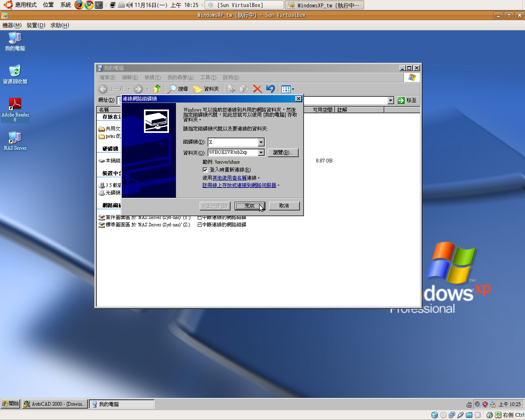This screenshot has width=525, height=420.
Task: Expand the Views button dropdown arrow
Action: [293, 89]
